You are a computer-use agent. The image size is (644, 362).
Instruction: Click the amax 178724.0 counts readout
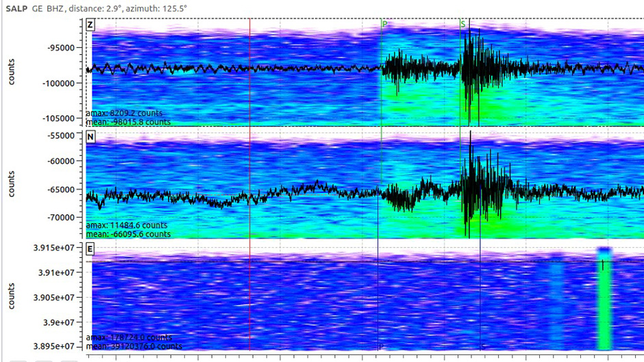click(x=128, y=337)
